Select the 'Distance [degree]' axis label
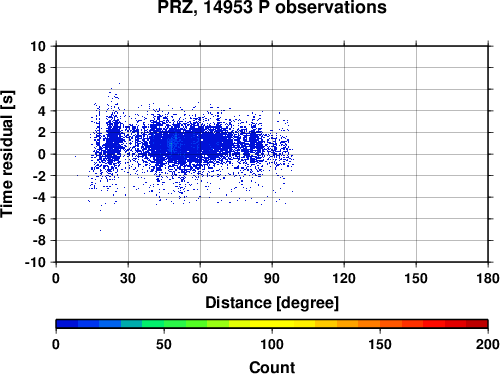 click(272, 303)
